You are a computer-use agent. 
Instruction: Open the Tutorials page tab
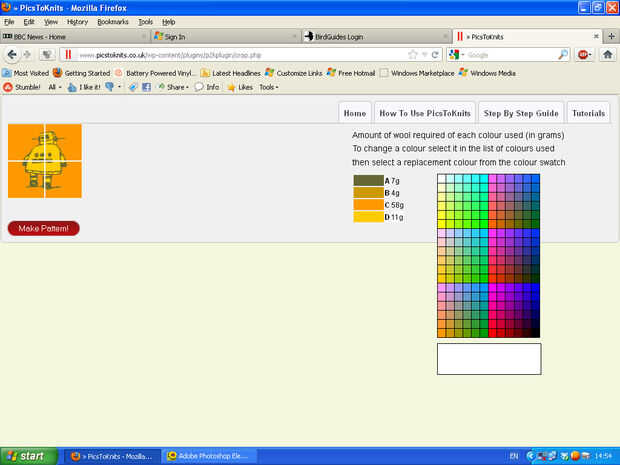point(588,113)
